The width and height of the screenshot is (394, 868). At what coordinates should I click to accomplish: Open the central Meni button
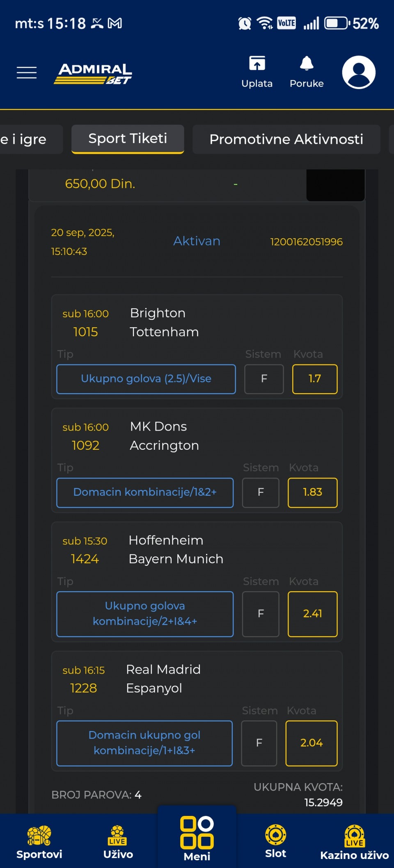coord(197,838)
